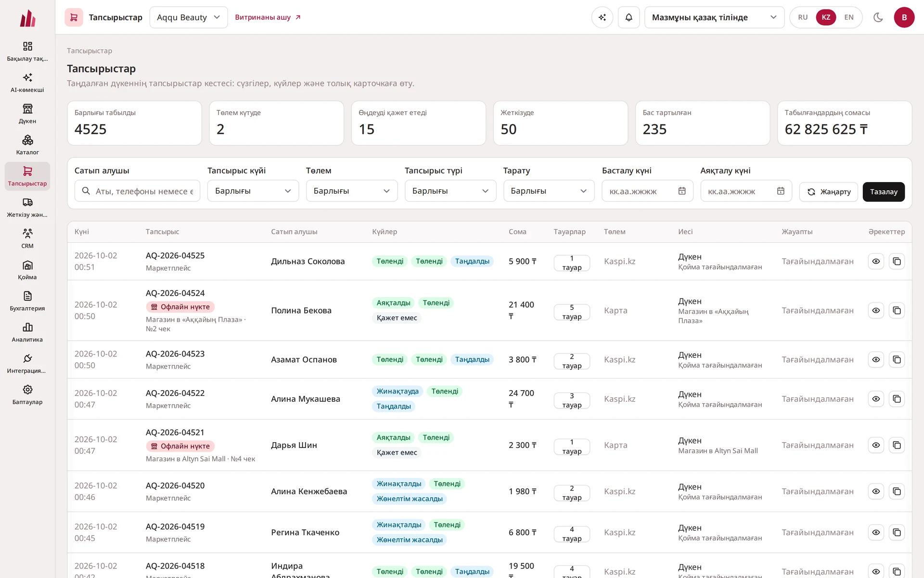Click the copy icon for order AQ-2026-04522
This screenshot has width=924, height=578.
(897, 399)
